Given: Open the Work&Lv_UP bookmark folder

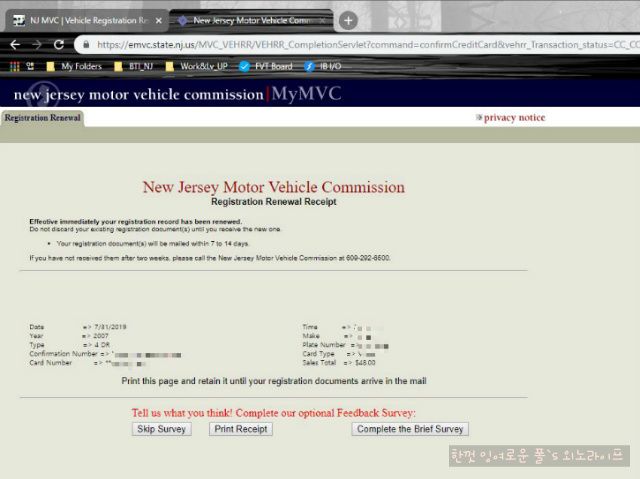Looking at the screenshot, I should [197, 66].
